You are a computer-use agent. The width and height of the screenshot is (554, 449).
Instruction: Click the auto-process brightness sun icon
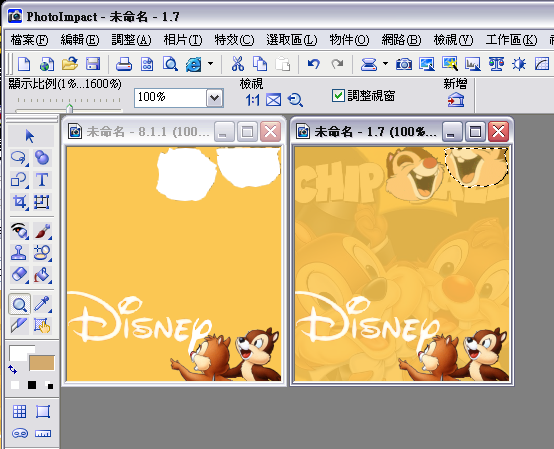pos(519,64)
